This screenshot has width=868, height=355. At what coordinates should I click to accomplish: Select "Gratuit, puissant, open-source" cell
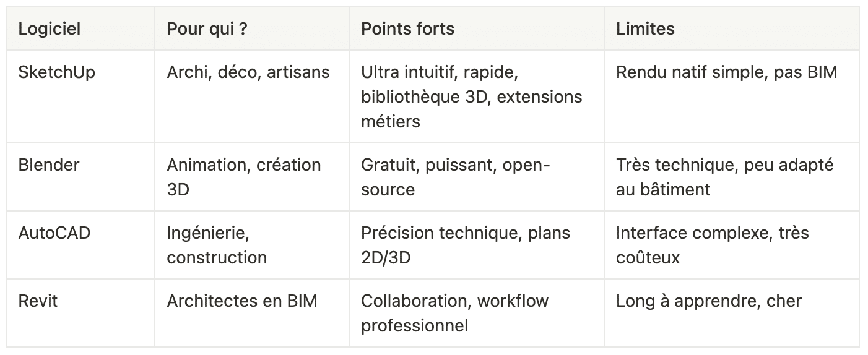[476, 177]
